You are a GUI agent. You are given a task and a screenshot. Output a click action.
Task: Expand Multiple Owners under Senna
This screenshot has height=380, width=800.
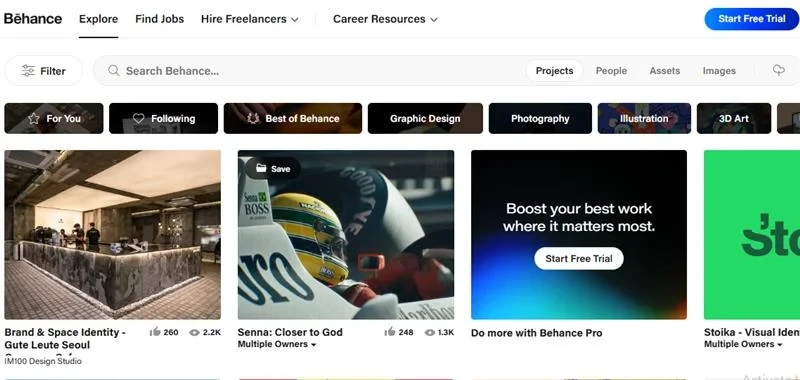tap(277, 344)
